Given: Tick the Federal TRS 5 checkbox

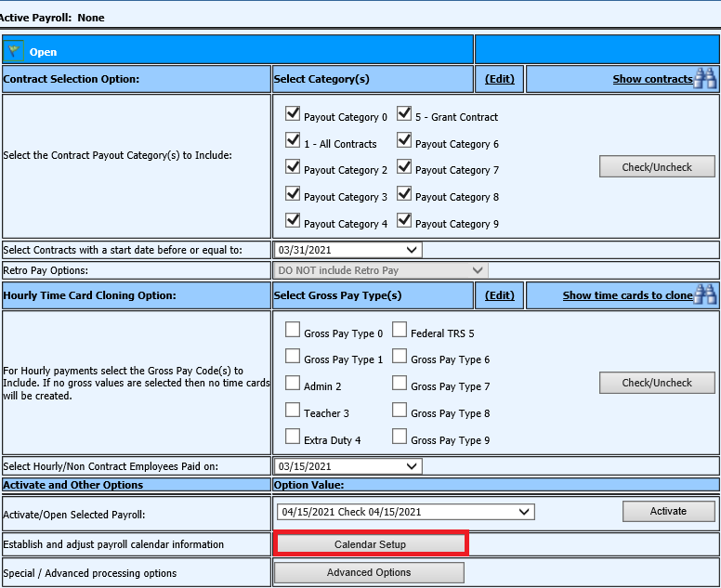Looking at the screenshot, I should coord(400,330).
